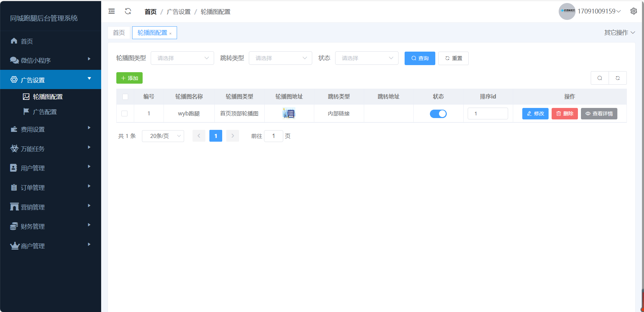Click the search icon above the table
The width and height of the screenshot is (644, 312).
[599, 78]
